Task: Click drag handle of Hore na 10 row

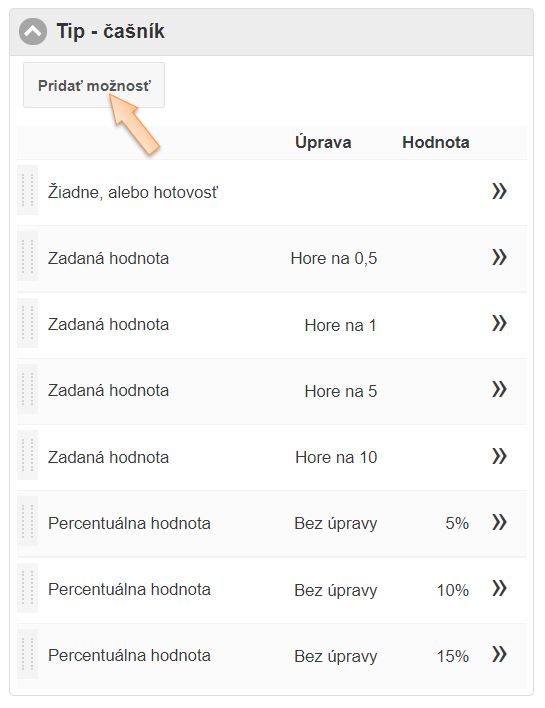Action: (x=28, y=455)
